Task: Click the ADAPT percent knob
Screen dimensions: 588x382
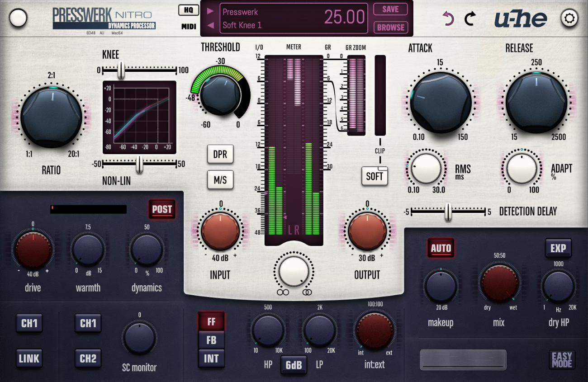Action: (521, 168)
